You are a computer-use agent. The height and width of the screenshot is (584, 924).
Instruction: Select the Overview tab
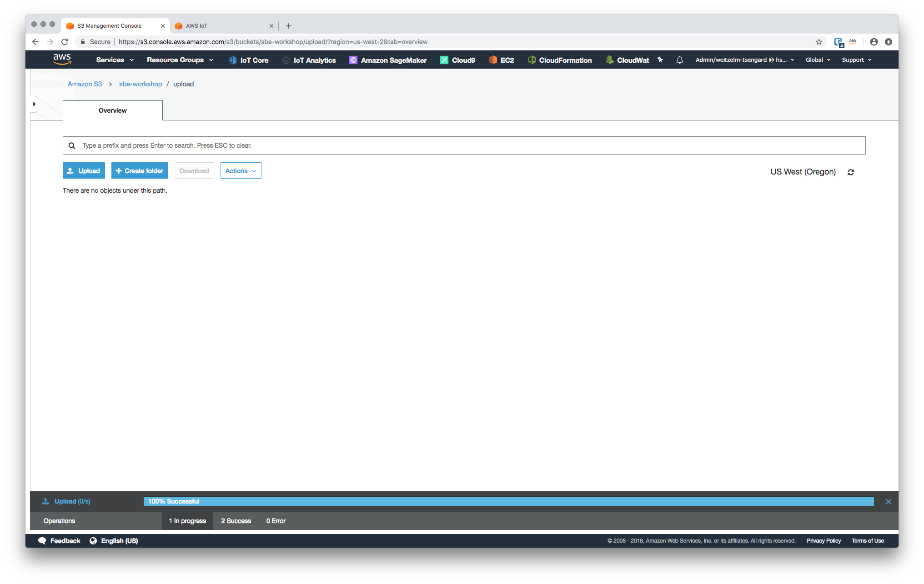113,110
